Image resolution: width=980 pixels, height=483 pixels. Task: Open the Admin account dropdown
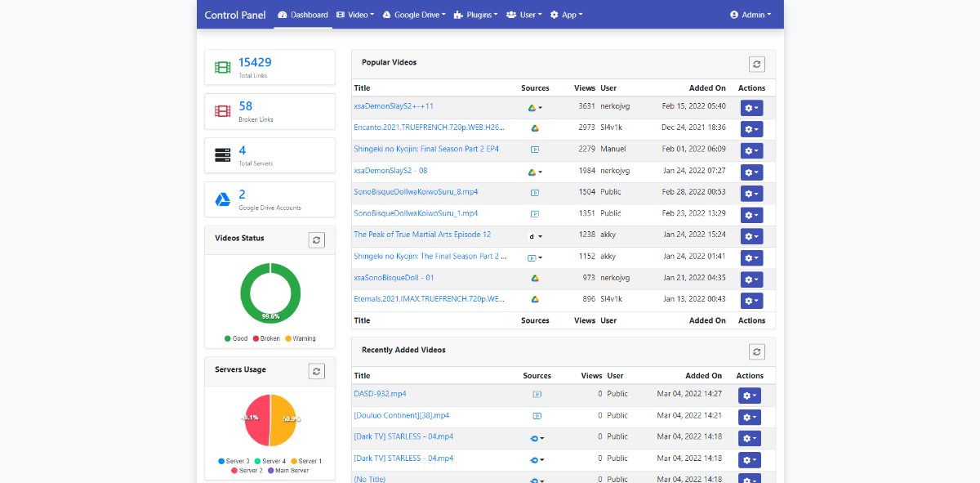click(x=751, y=15)
